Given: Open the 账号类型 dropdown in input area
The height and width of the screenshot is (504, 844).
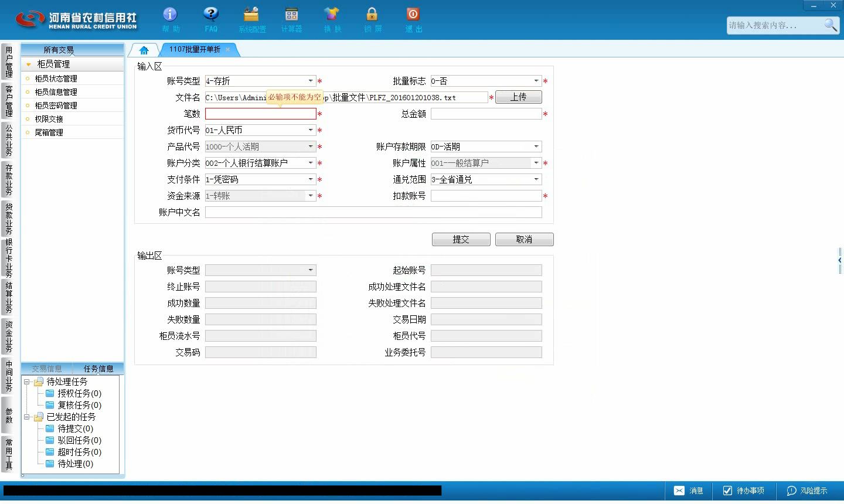Looking at the screenshot, I should click(311, 81).
